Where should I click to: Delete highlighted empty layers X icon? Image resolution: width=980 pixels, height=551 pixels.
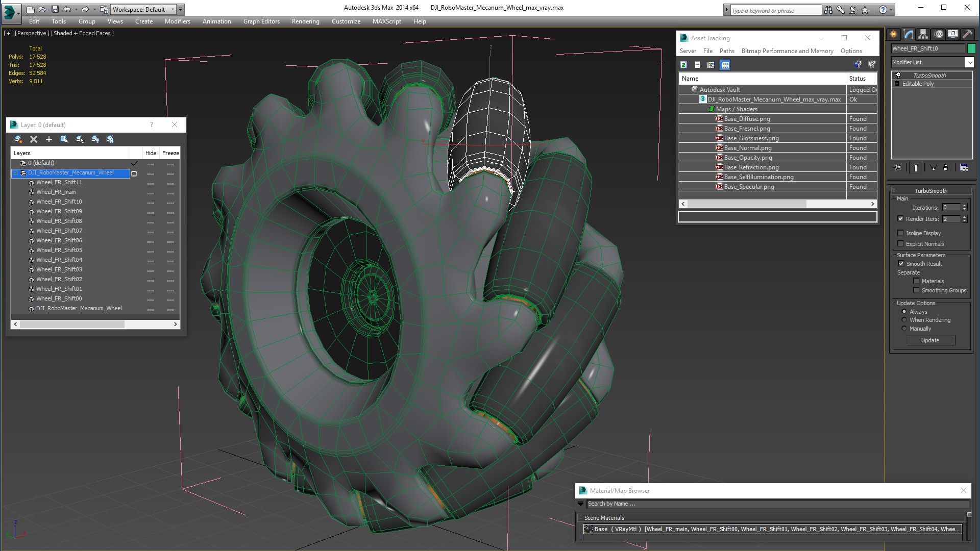pyautogui.click(x=34, y=139)
